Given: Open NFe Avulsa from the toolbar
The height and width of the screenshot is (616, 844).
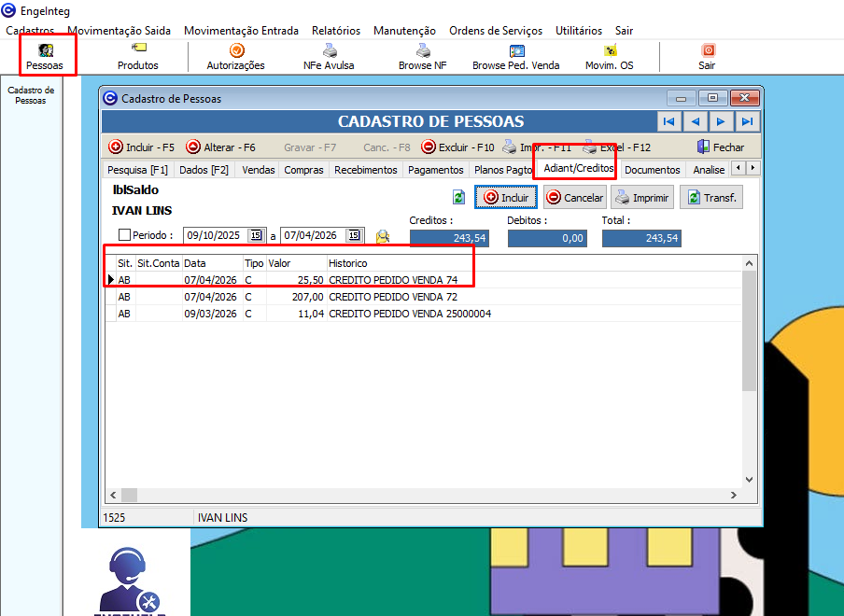Looking at the screenshot, I should click(329, 56).
